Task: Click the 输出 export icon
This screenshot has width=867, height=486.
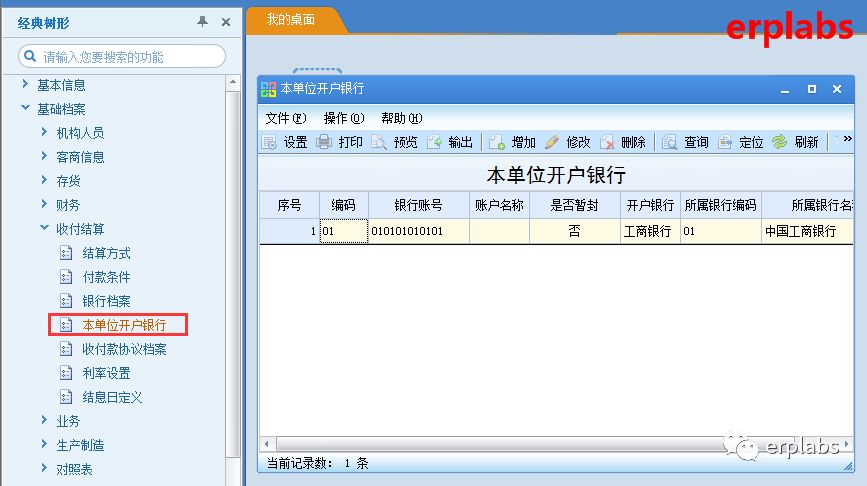Action: coord(434,142)
